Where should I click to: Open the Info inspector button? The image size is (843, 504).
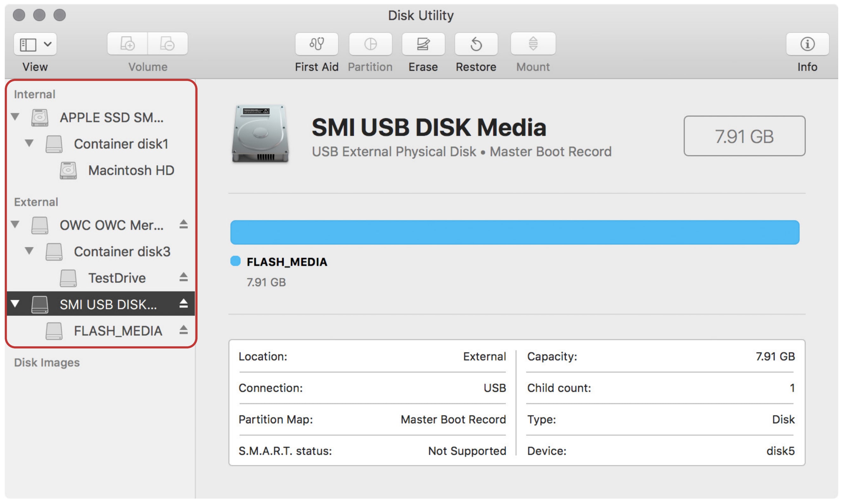pos(807,44)
